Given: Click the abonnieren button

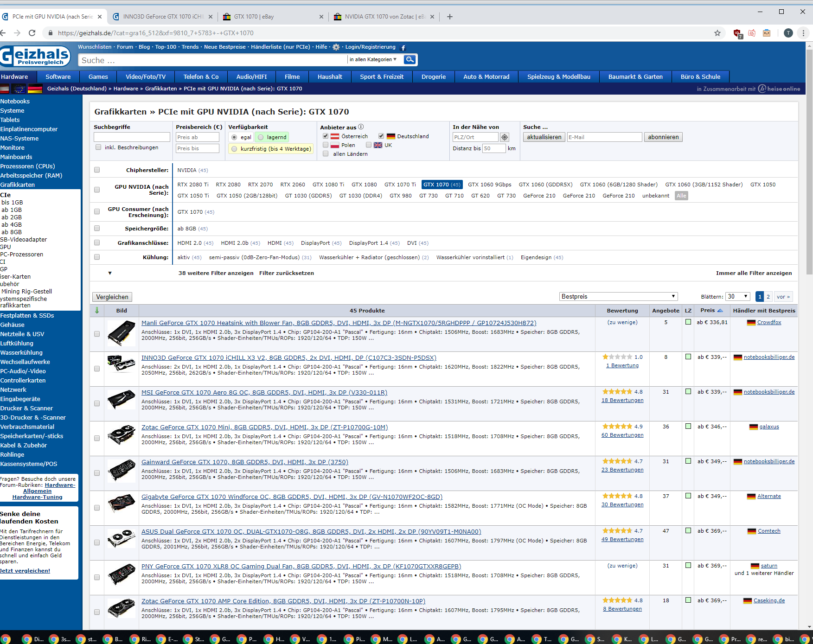Looking at the screenshot, I should tap(663, 137).
